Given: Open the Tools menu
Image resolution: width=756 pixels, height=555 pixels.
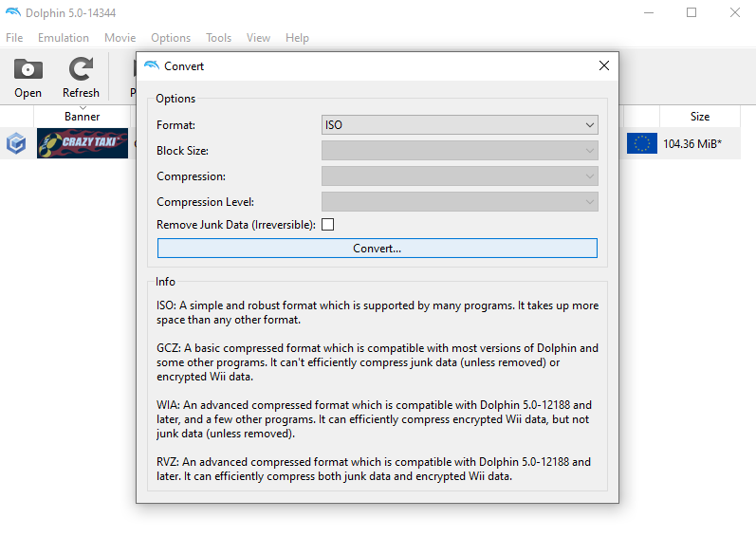Looking at the screenshot, I should point(219,38).
